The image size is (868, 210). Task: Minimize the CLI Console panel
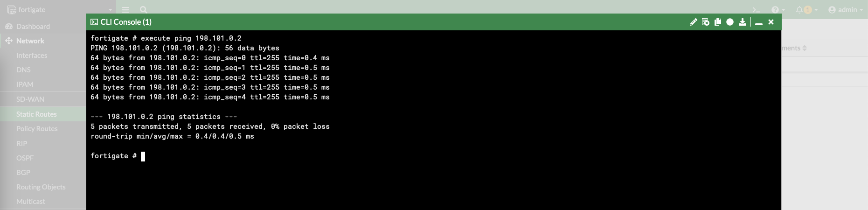pos(759,22)
